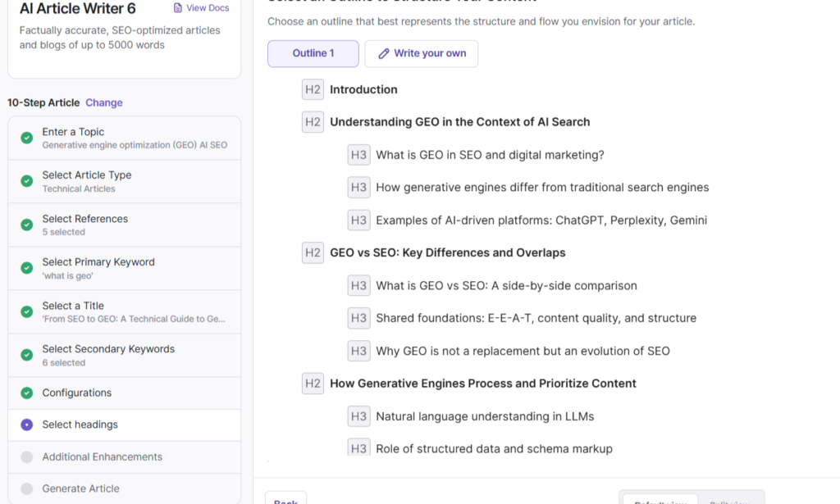Click the H2 badge beside GEO vs SEO heading
Viewport: 840px width, 504px height.
[313, 252]
